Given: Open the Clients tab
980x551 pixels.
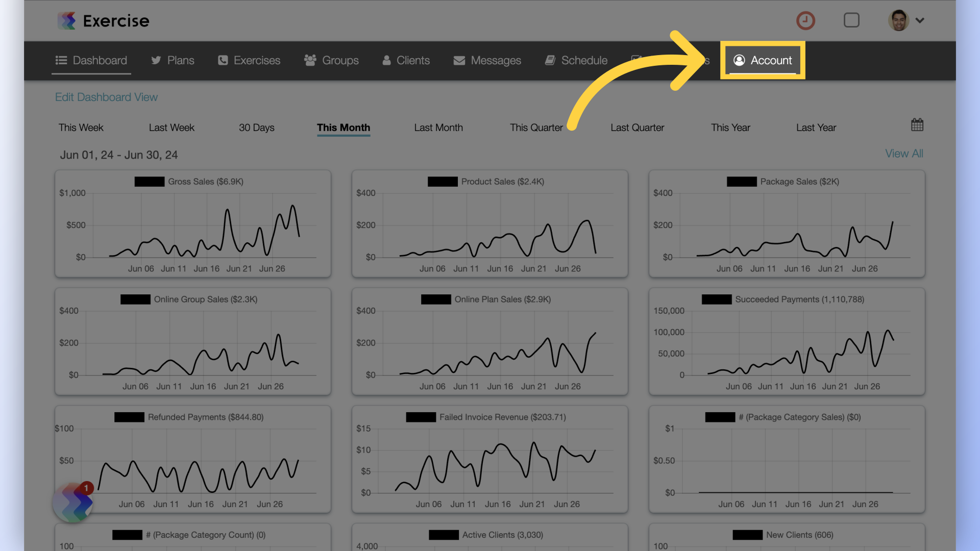Looking at the screenshot, I should click(406, 60).
